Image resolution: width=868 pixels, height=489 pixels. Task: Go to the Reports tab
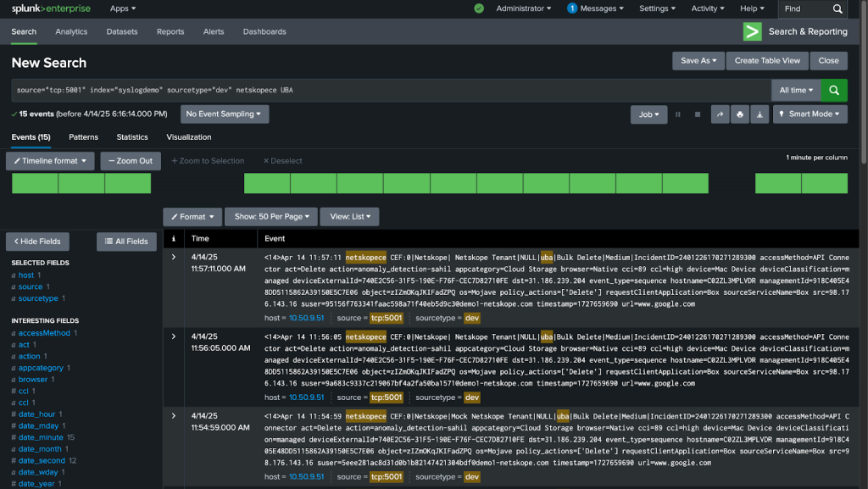pyautogui.click(x=170, y=31)
